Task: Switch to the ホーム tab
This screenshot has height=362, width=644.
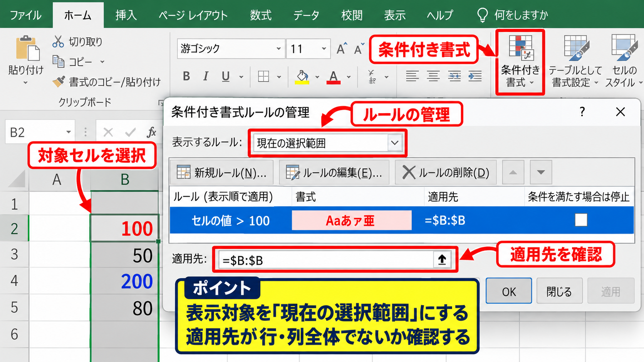Action: click(x=78, y=15)
